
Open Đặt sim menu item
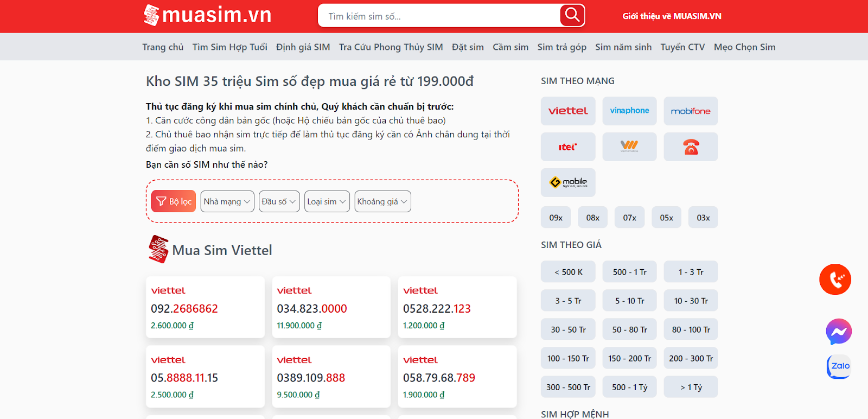coord(468,47)
